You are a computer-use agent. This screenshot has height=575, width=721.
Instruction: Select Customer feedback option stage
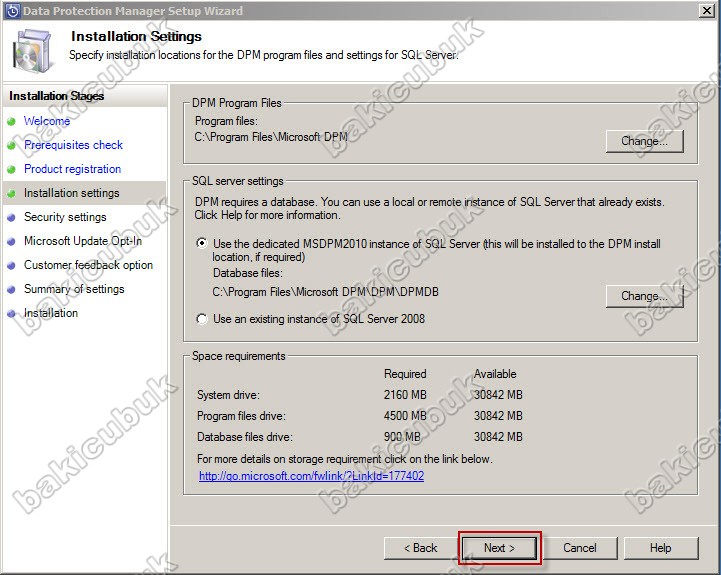[x=88, y=265]
